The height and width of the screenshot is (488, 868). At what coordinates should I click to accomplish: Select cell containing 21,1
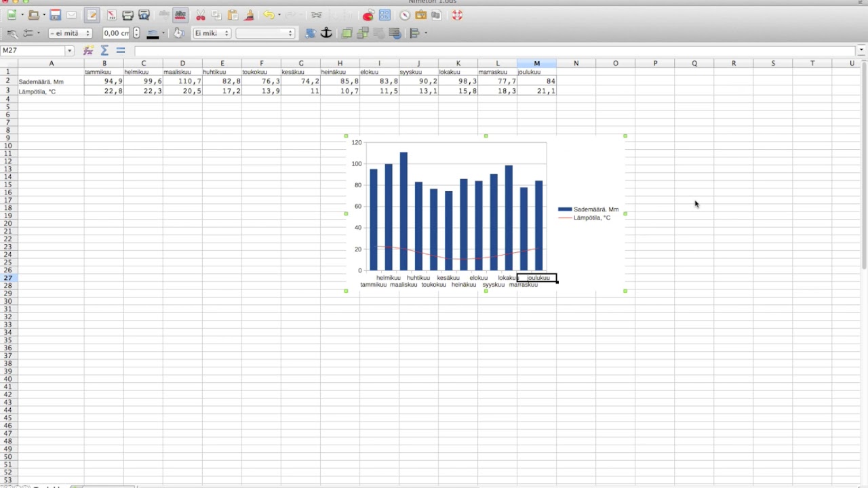[x=537, y=91]
